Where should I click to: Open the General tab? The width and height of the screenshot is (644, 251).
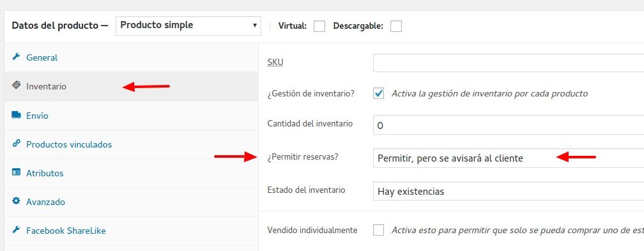(x=132, y=57)
